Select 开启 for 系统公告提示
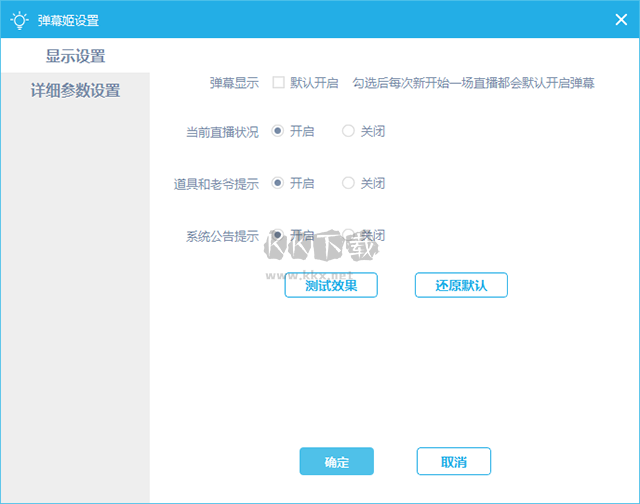Viewport: 640px width, 504px height. click(x=278, y=235)
